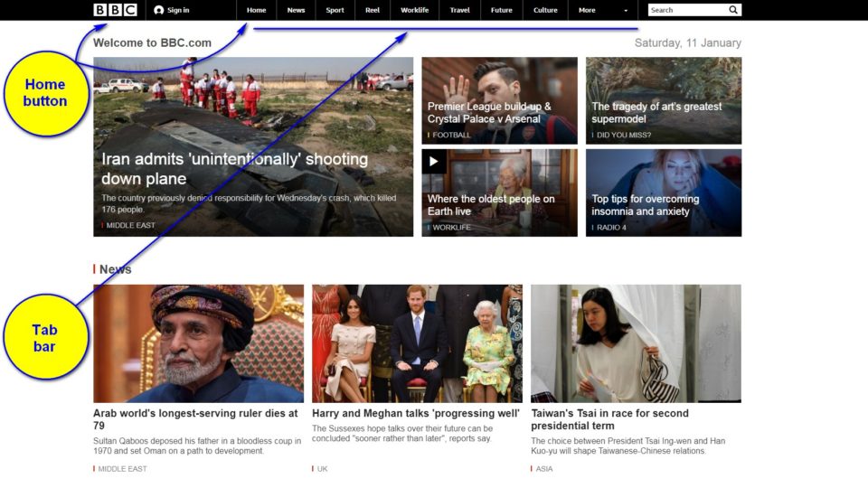Go to the News tab
The height and width of the screenshot is (488, 868).
(296, 10)
